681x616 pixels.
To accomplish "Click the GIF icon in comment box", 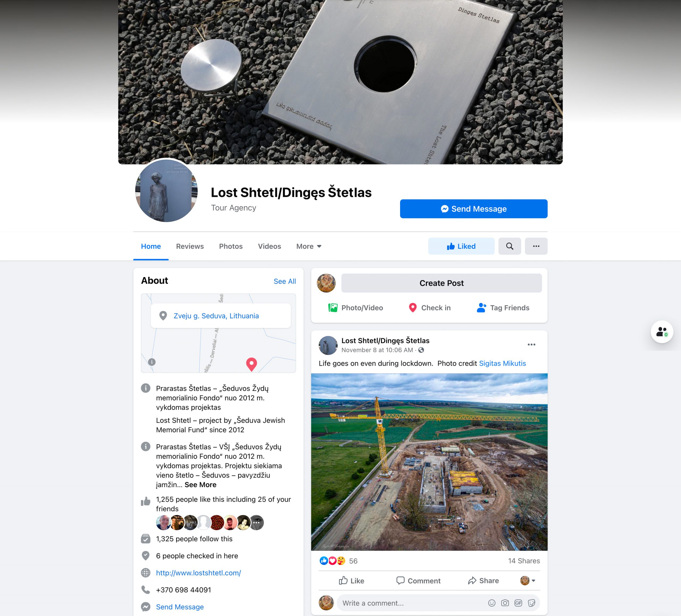I will tap(518, 603).
